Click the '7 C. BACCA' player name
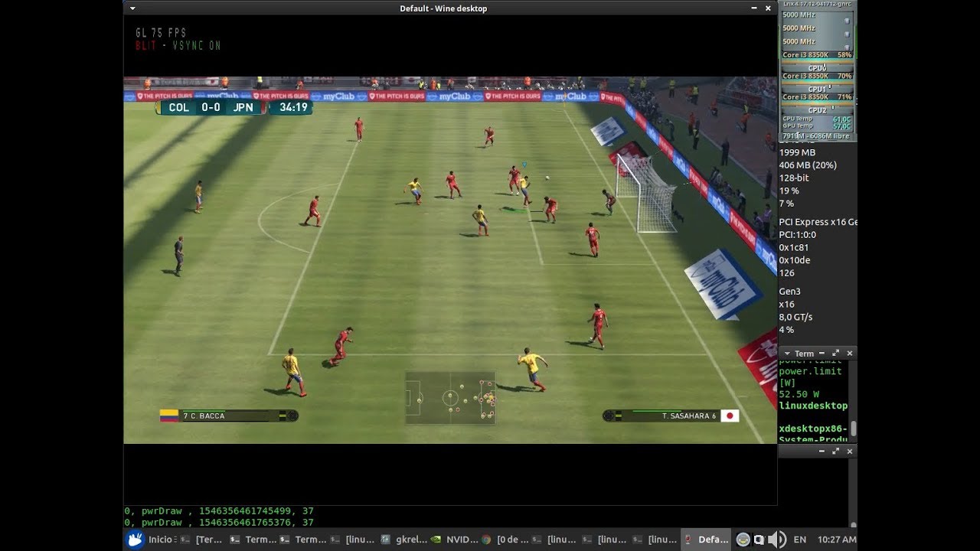This screenshot has width=980, height=551. [x=204, y=416]
